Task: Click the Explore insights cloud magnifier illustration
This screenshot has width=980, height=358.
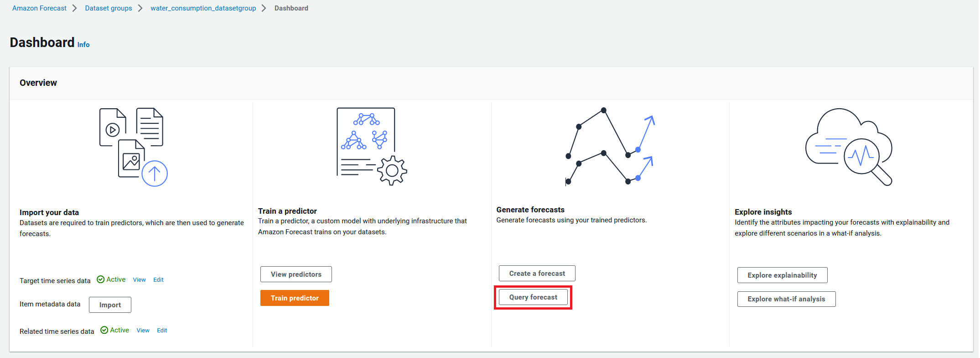Action: coord(849,147)
